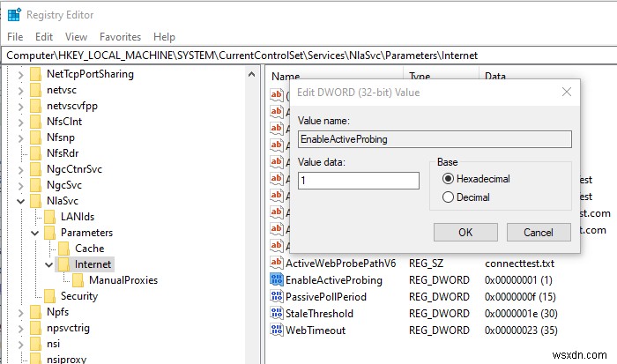Click the StaleThreshold DWORD icon
The image size is (617, 364).
(x=277, y=313)
